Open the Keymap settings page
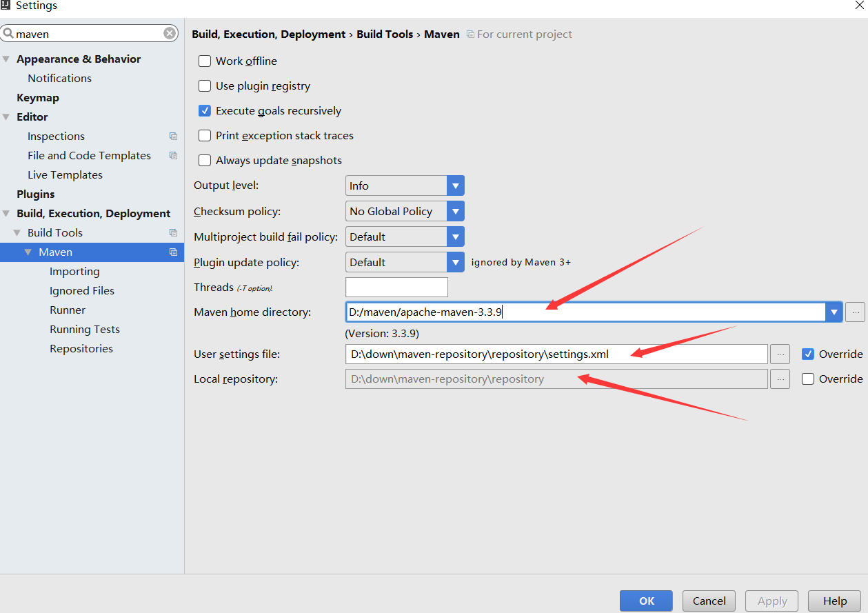The height and width of the screenshot is (613, 868). pyautogui.click(x=38, y=98)
